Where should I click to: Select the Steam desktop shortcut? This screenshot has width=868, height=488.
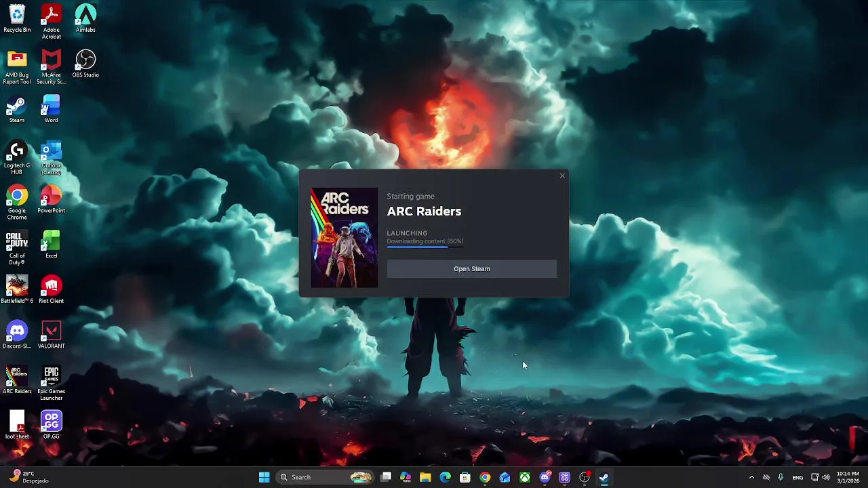17,110
